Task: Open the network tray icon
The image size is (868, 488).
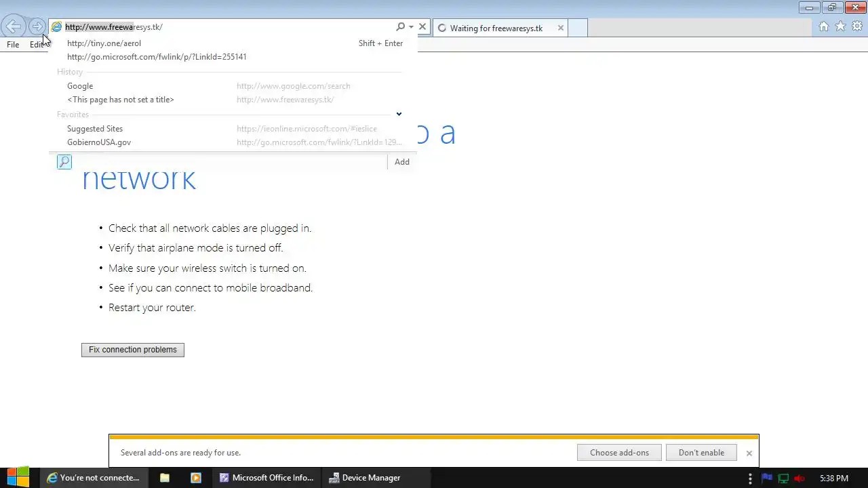Action: pos(783,478)
